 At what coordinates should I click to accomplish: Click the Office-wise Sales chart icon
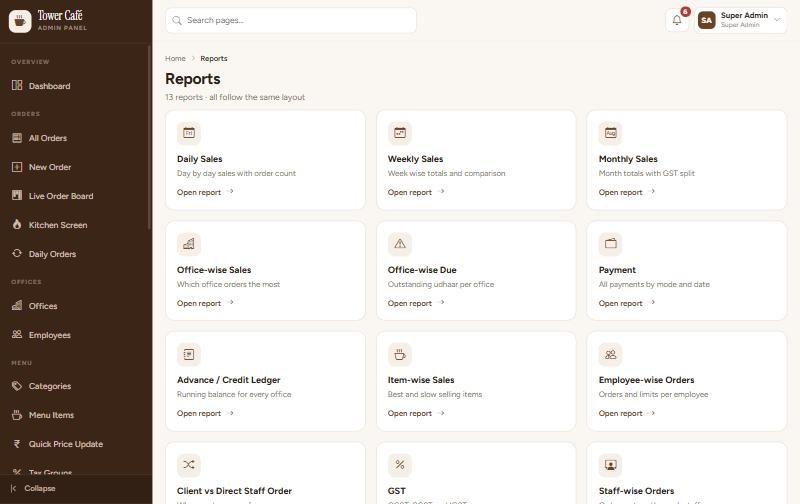pyautogui.click(x=189, y=244)
